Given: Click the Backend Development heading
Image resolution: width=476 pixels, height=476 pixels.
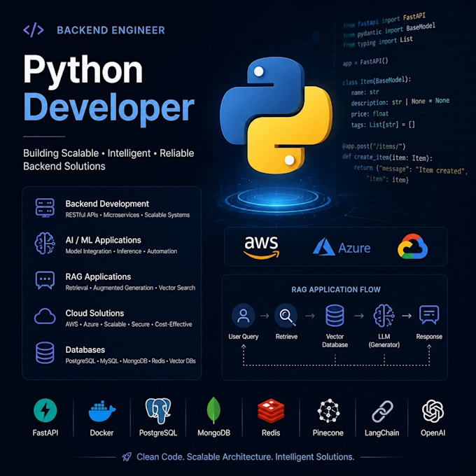Looking at the screenshot, I should (x=107, y=204).
